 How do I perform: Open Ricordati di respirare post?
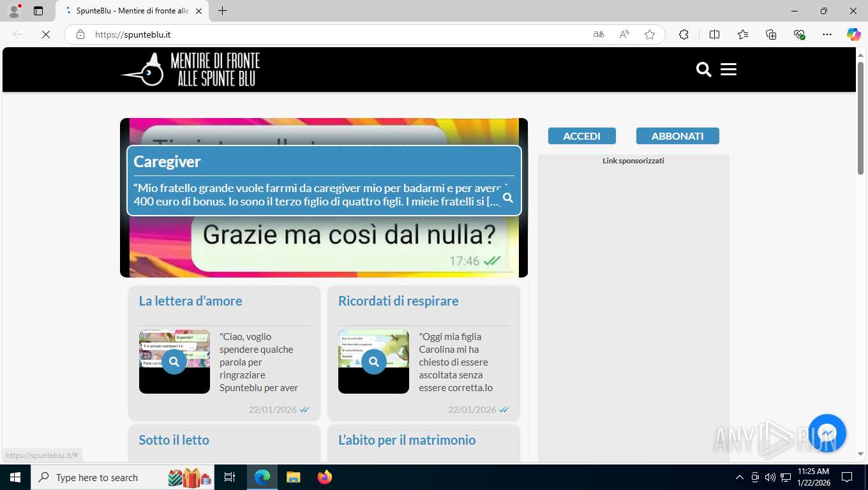[398, 301]
